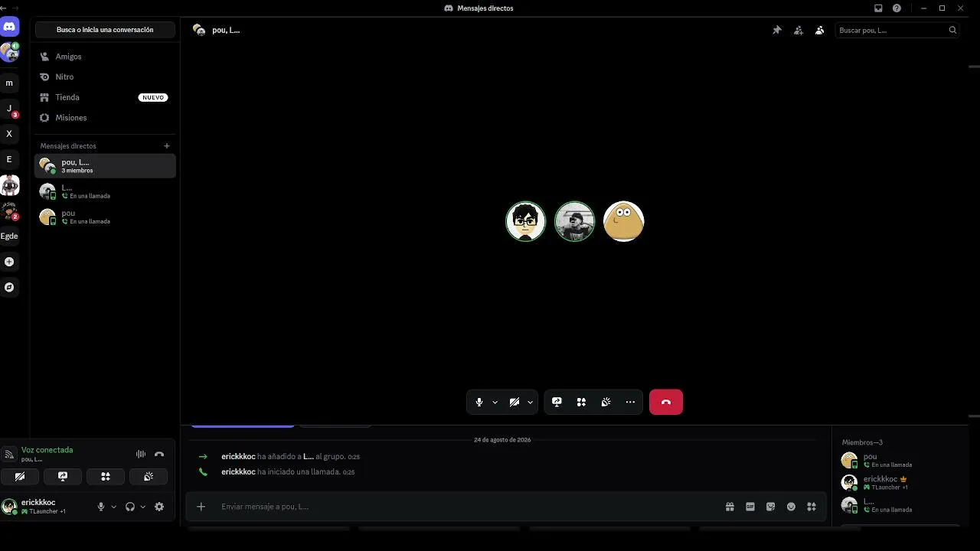Image resolution: width=980 pixels, height=551 pixels.
Task: Toggle camera button in voice panel
Action: point(20,476)
